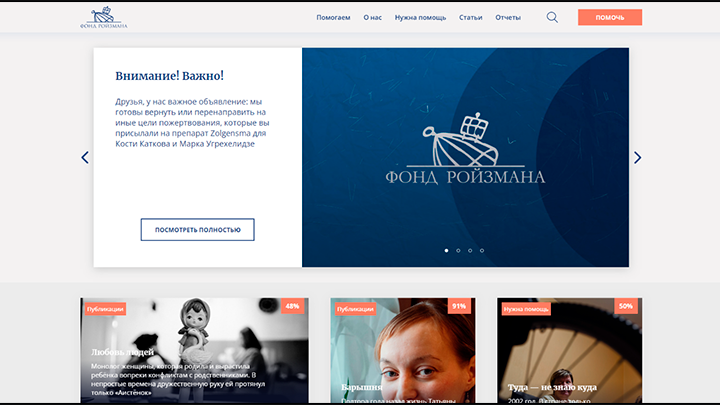Viewport: 720px width, 405px height.
Task: Open search with the magnifier icon
Action: [552, 17]
